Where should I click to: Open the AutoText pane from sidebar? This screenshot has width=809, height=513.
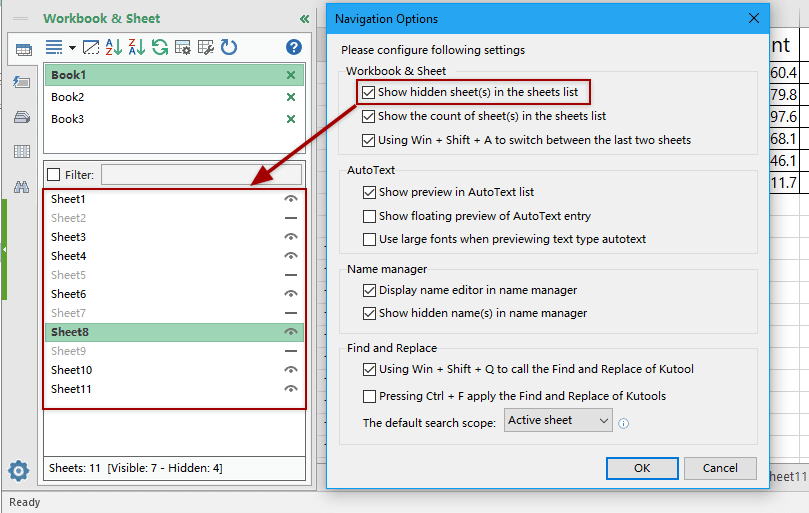pyautogui.click(x=21, y=82)
